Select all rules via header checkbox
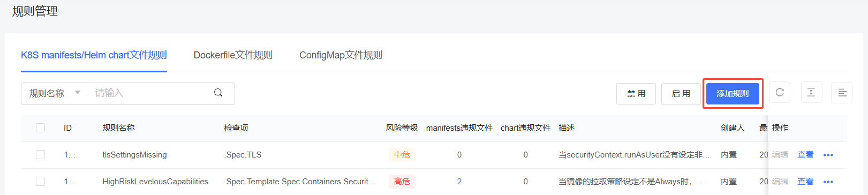 coord(40,127)
